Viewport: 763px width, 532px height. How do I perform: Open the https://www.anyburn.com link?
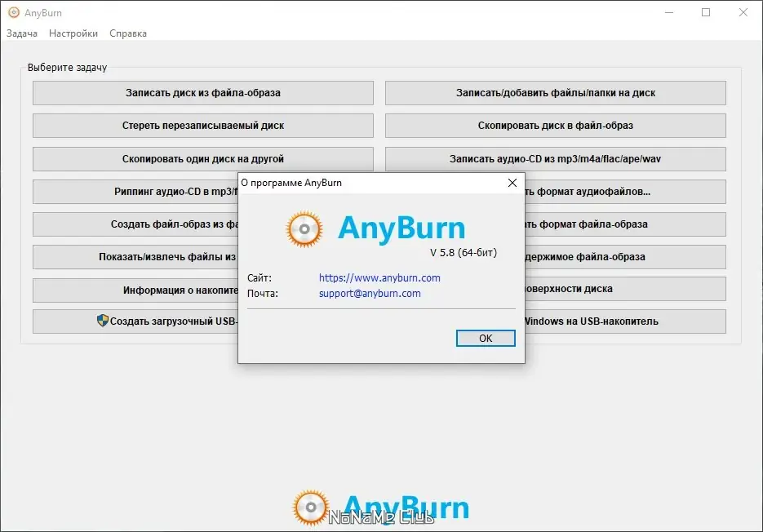(379, 278)
